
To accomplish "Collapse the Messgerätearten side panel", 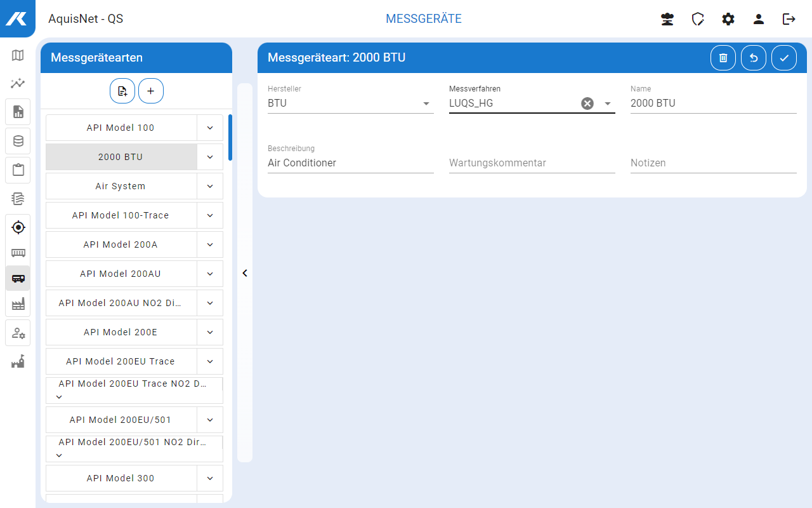I will (x=245, y=273).
